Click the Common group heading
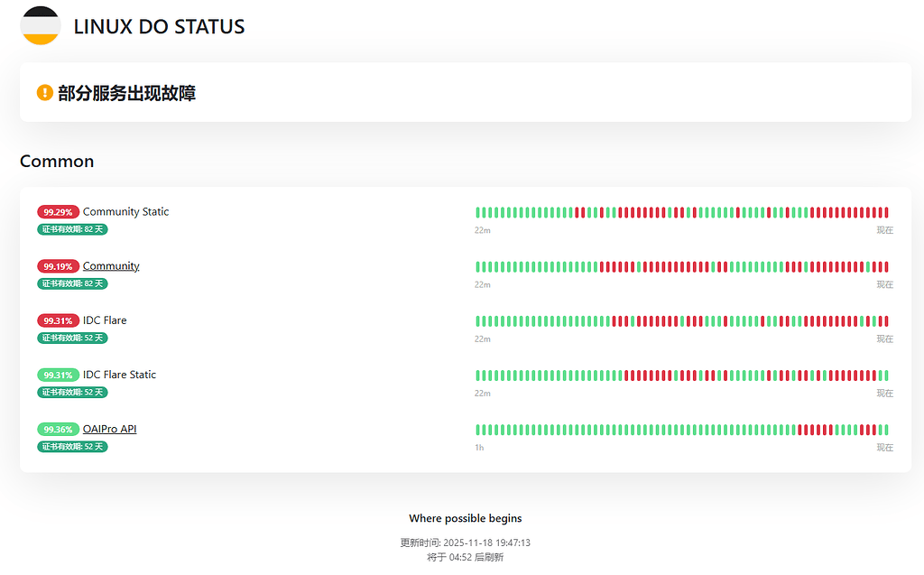The width and height of the screenshot is (924, 575). pyautogui.click(x=57, y=161)
